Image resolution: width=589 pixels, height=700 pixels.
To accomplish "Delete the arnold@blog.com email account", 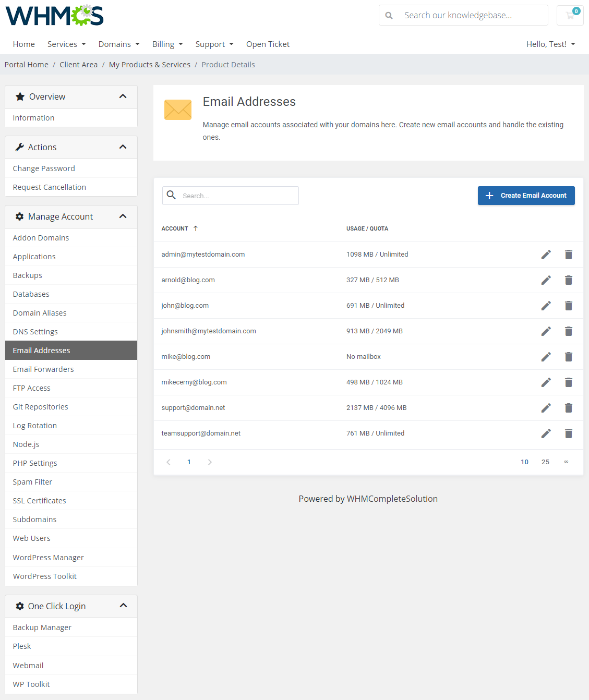I will pos(569,280).
